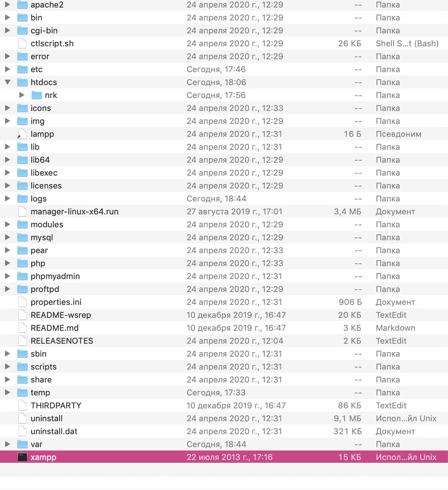
Task: Click the ctlscript.sh file icon
Action: 23,43
